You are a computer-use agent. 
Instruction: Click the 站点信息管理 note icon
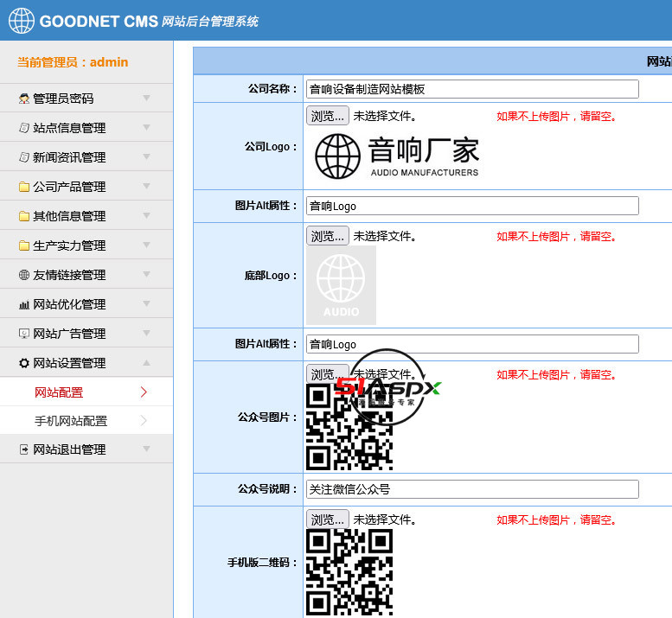(x=24, y=128)
